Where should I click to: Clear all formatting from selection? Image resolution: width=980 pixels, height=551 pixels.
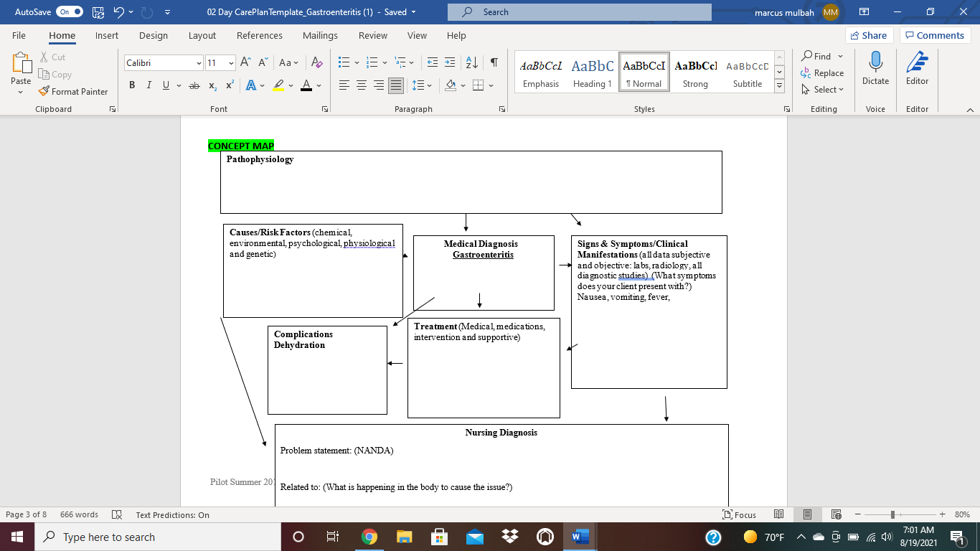317,63
